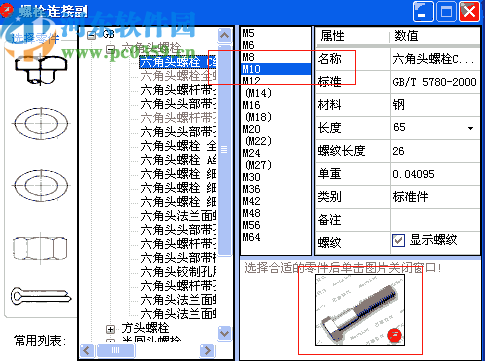
Task: Select the lower washer icon
Action: [41, 185]
